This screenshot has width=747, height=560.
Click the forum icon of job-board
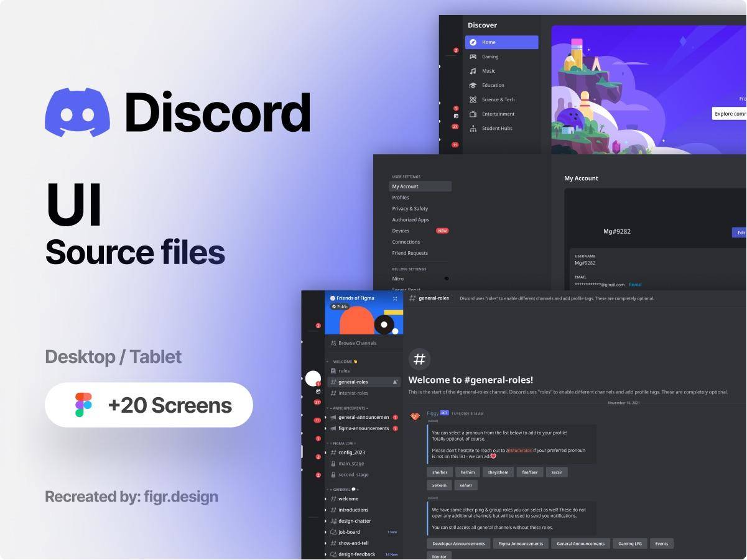point(333,532)
